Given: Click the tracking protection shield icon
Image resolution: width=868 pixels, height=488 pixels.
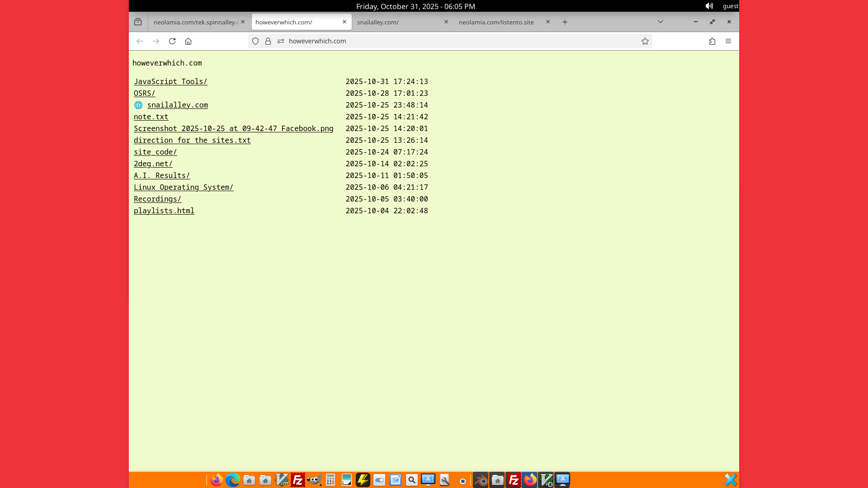Looking at the screenshot, I should [255, 41].
